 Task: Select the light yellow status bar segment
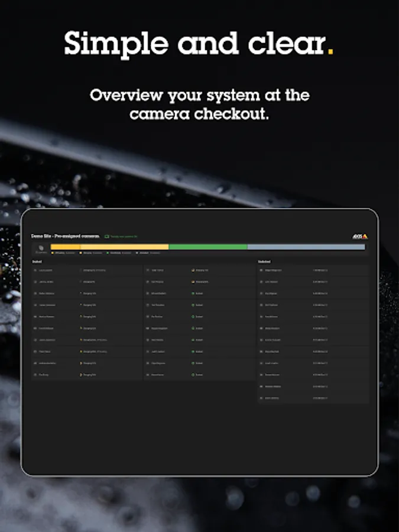[125, 247]
